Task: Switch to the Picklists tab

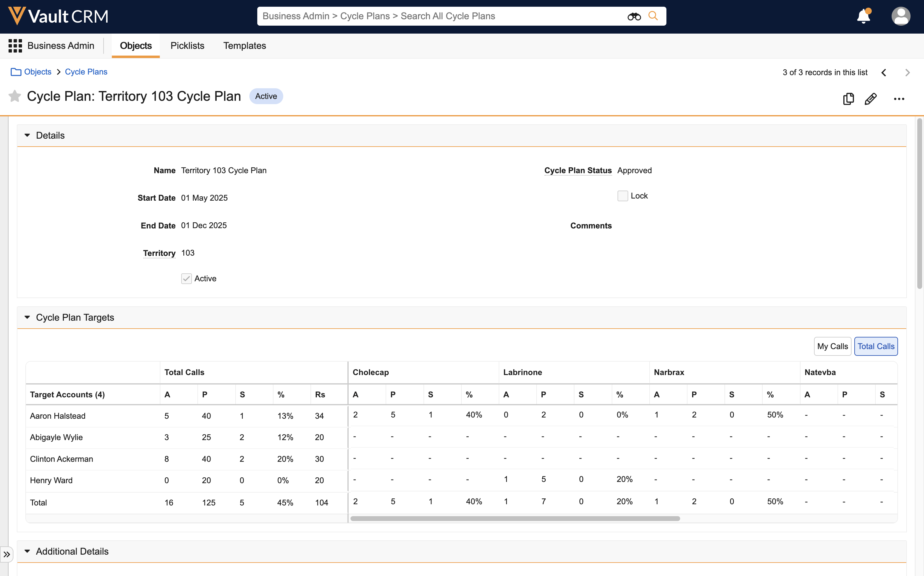Action: point(187,46)
